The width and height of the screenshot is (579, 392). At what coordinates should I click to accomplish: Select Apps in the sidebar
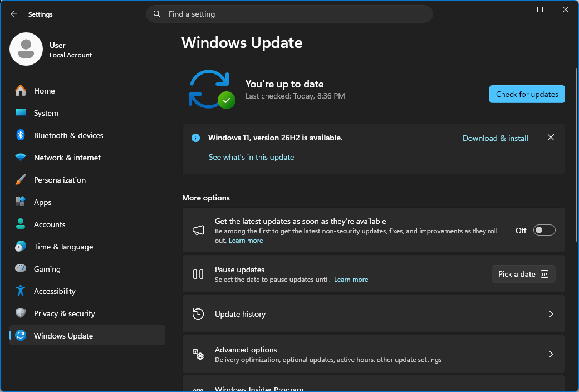coord(87,202)
